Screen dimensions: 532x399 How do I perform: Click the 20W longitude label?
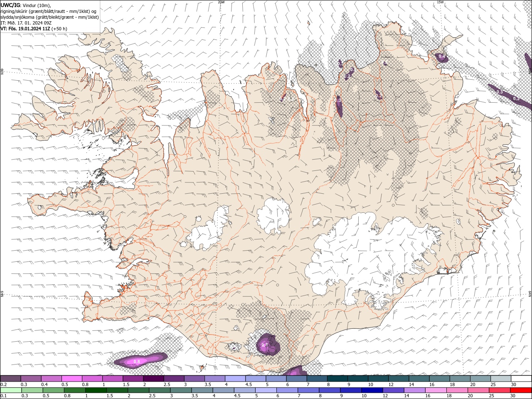coord(221,2)
